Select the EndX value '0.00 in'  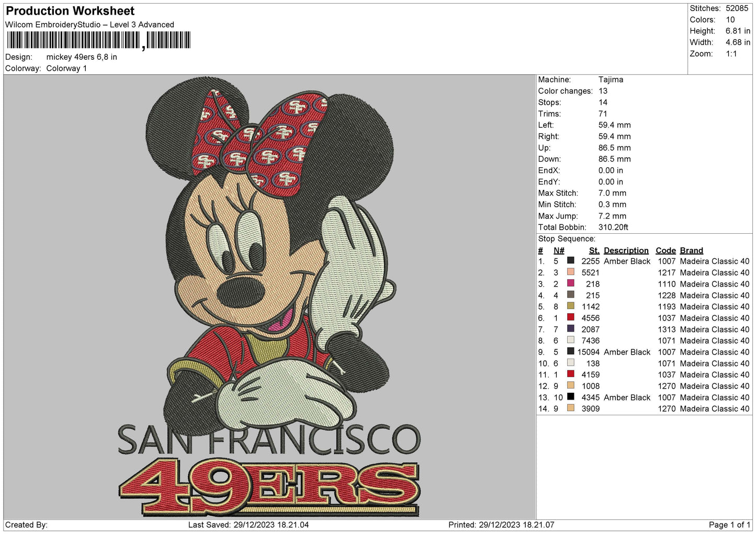pos(611,171)
